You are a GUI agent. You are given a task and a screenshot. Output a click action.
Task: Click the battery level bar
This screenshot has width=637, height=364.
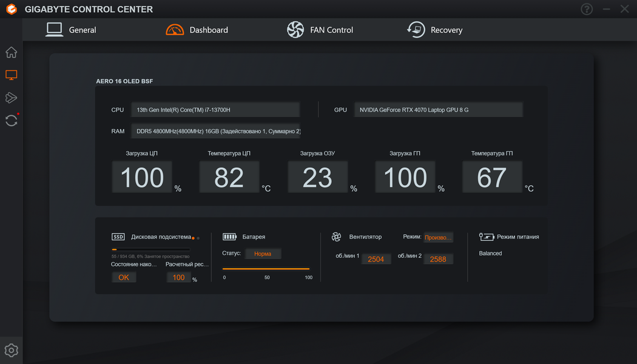coord(266,269)
